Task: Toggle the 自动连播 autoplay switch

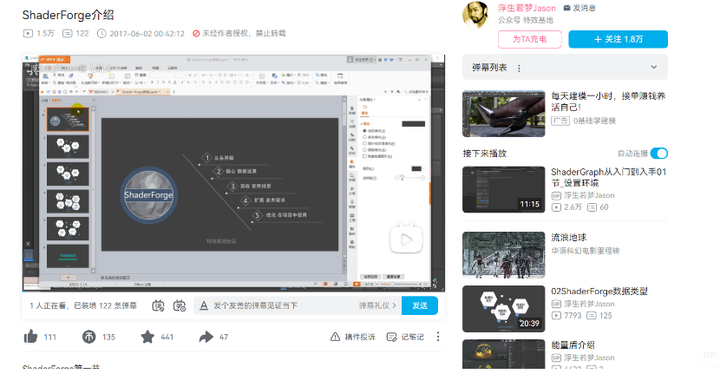Action: [659, 153]
